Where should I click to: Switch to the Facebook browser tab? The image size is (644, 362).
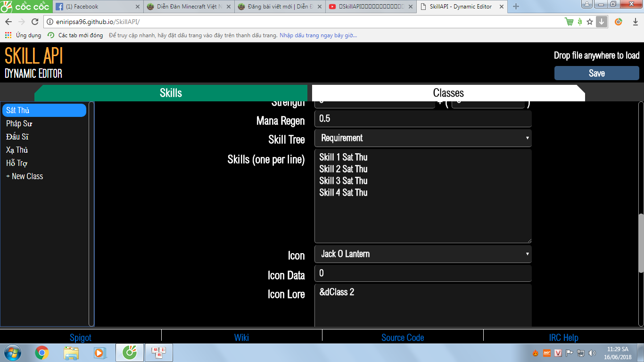pos(98,7)
